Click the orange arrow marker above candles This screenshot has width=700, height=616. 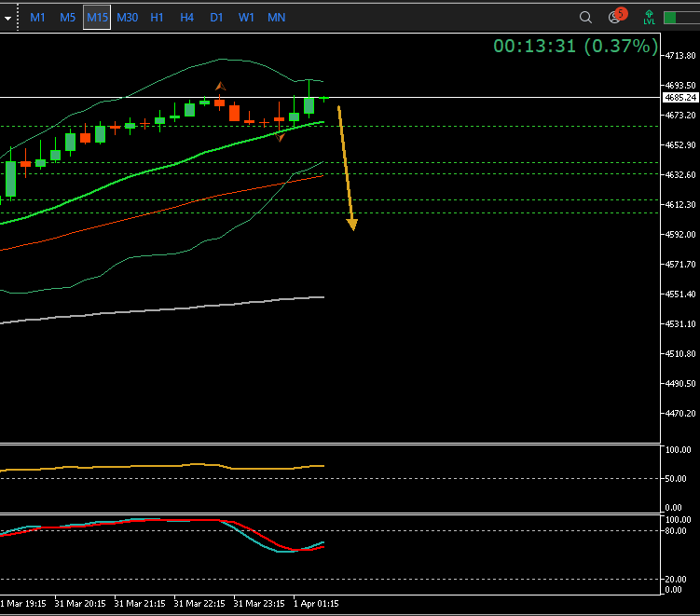(x=221, y=87)
